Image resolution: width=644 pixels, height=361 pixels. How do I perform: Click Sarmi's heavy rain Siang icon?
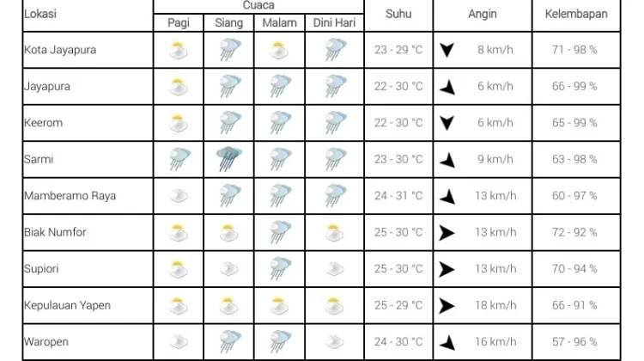point(229,159)
